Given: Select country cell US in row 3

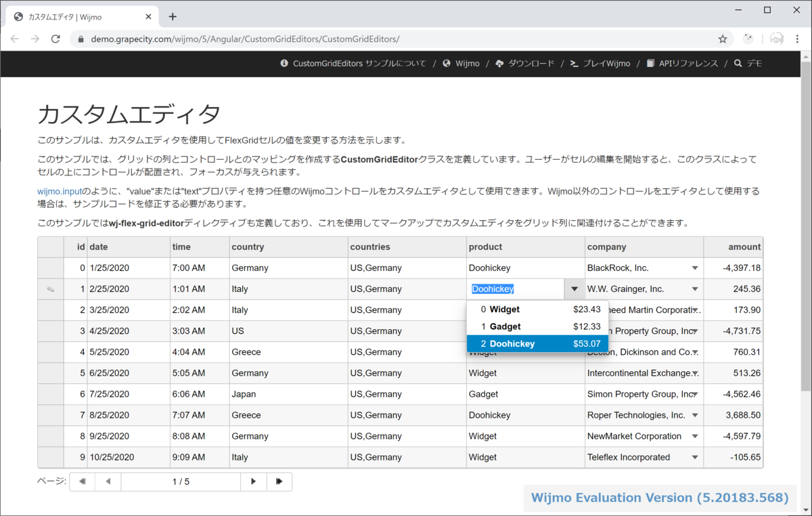Looking at the screenshot, I should tap(288, 331).
